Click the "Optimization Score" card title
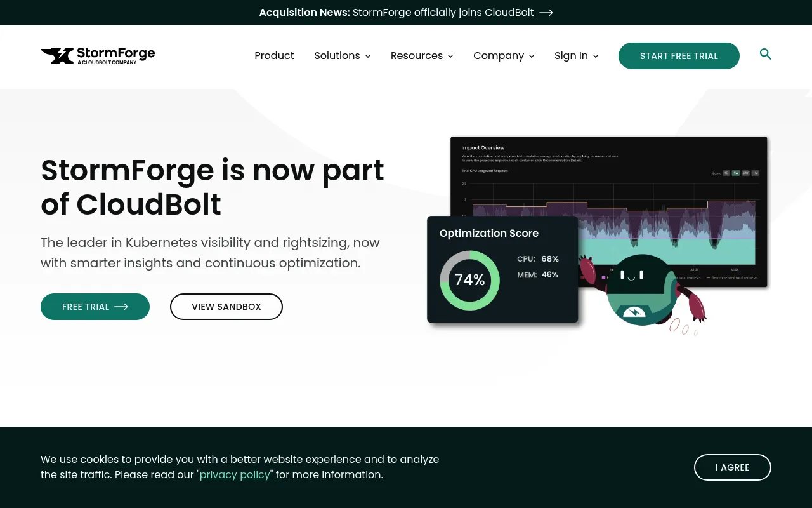This screenshot has width=812, height=508. (x=489, y=233)
